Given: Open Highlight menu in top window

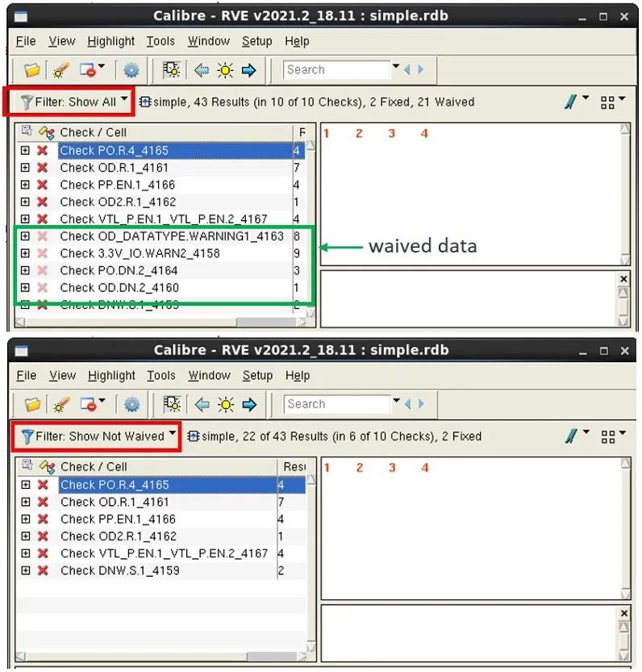Looking at the screenshot, I should [110, 41].
